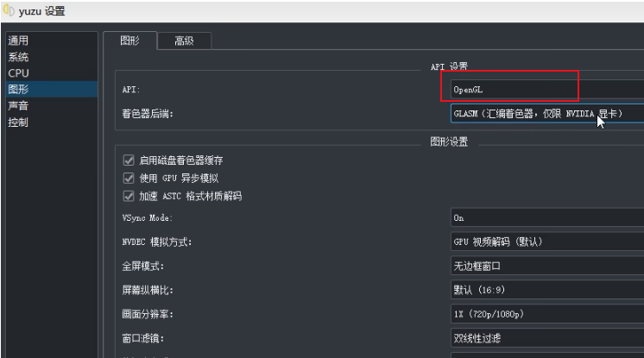644x358 pixels.
Task: Open the NVDEC 模拟方式 dropdown
Action: click(546, 242)
